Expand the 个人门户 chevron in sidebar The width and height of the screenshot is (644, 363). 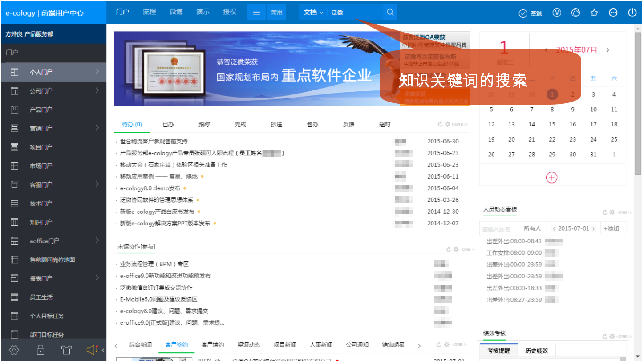(97, 72)
